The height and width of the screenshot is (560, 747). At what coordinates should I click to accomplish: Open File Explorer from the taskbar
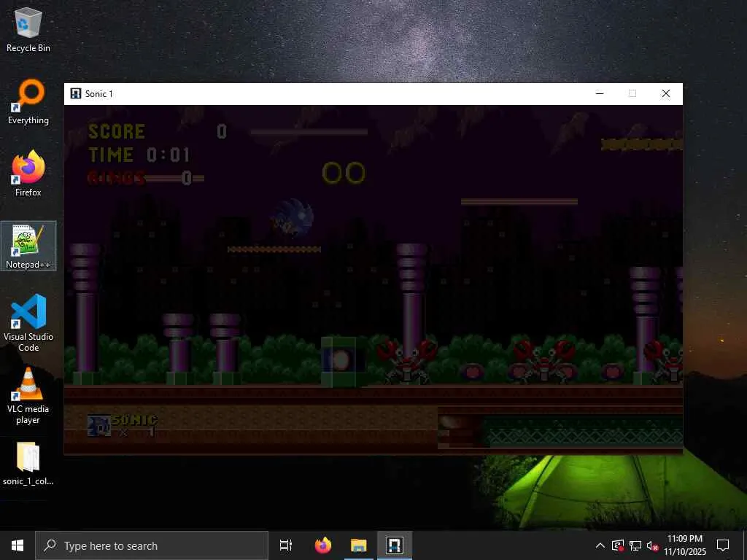point(359,545)
